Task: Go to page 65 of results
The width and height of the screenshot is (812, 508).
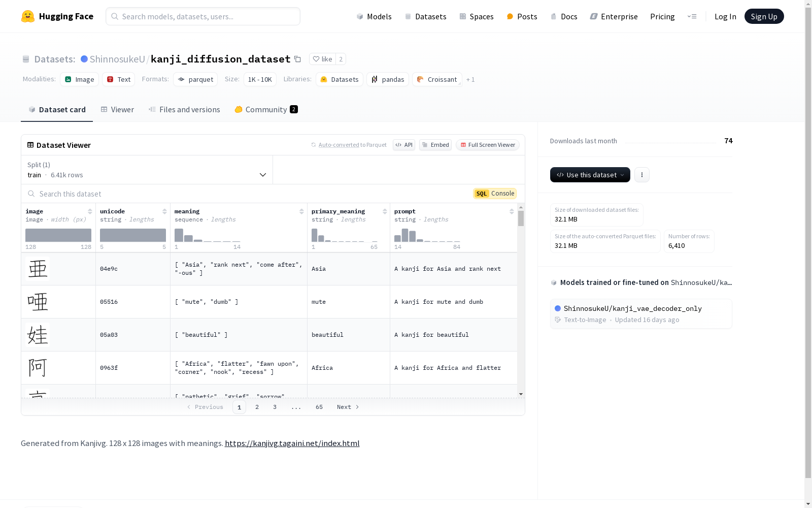Action: point(319,407)
